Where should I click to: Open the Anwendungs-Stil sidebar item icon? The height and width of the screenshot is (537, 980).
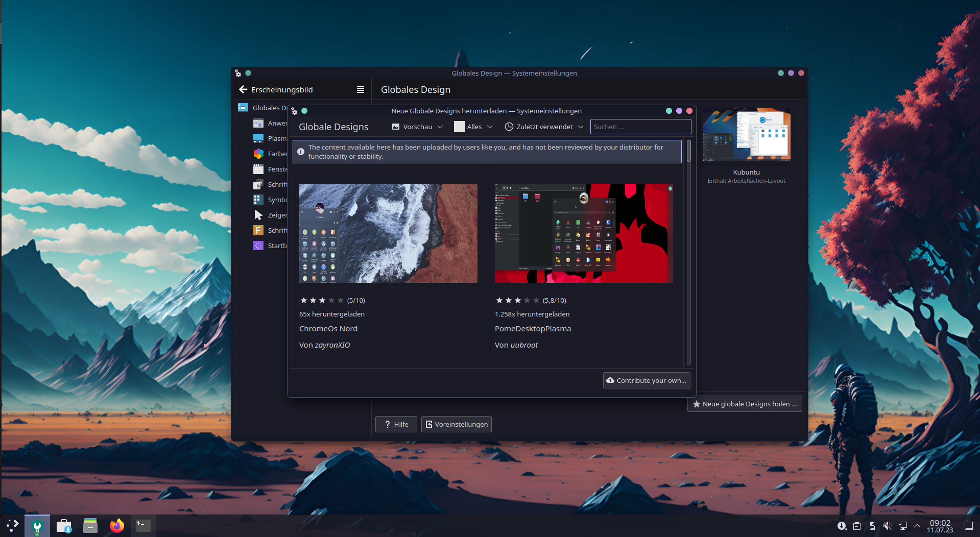click(x=258, y=123)
